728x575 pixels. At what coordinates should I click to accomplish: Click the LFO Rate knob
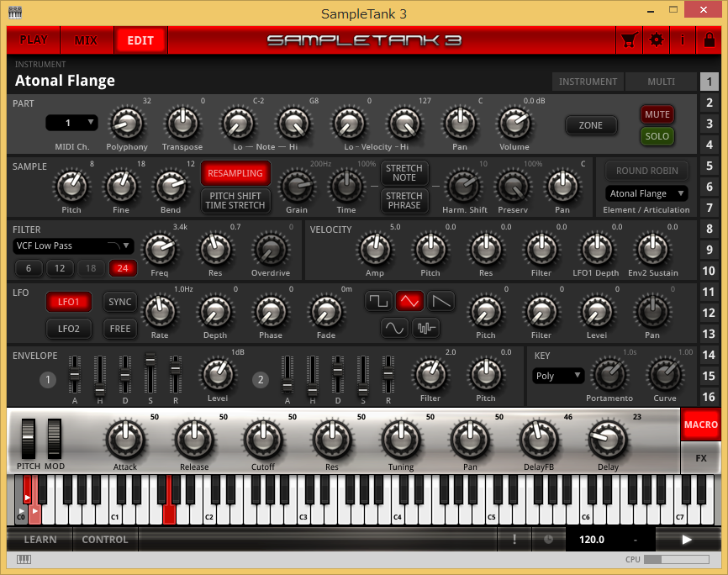(160, 312)
